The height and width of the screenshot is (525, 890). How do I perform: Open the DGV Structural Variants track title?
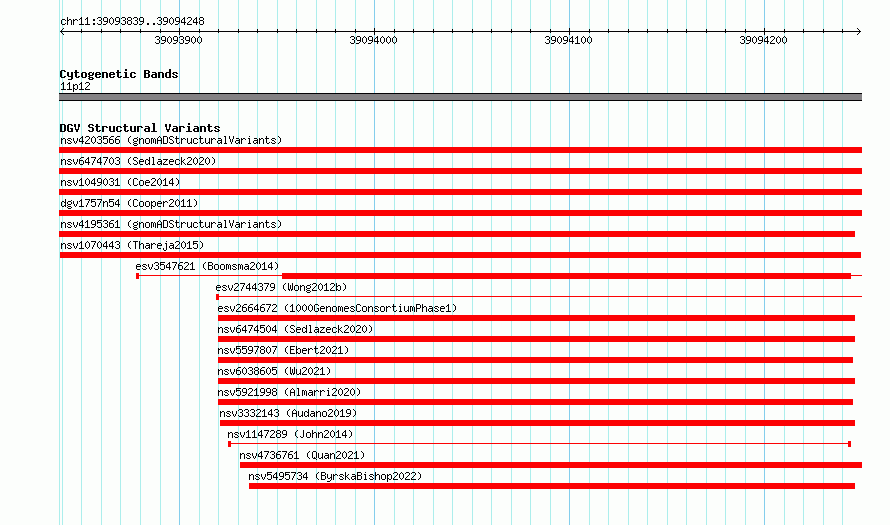coord(140,128)
